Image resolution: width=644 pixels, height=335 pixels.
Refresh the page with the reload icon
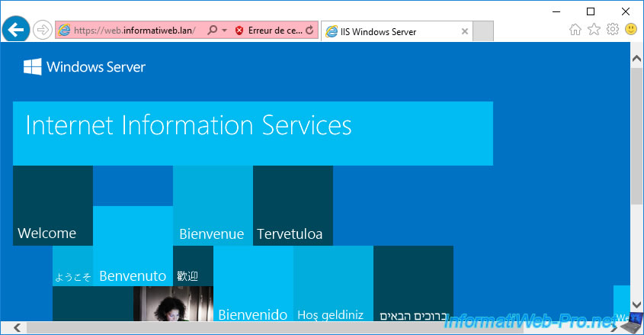click(309, 30)
